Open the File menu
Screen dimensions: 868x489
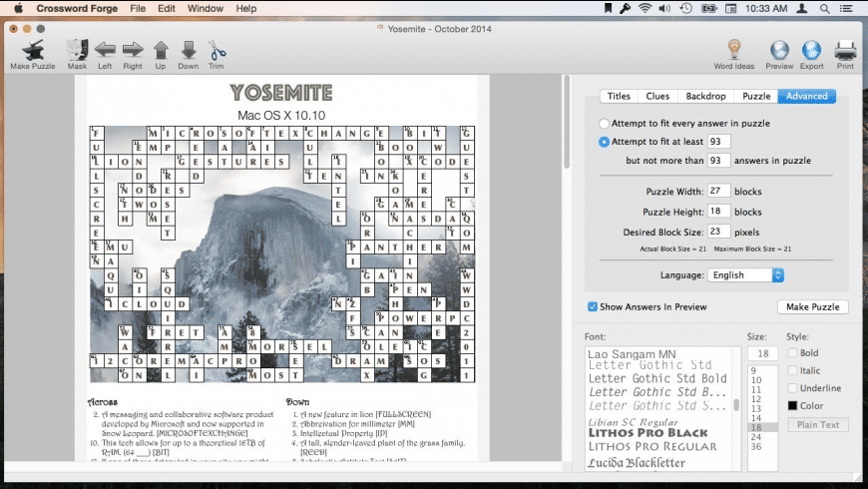pos(138,8)
